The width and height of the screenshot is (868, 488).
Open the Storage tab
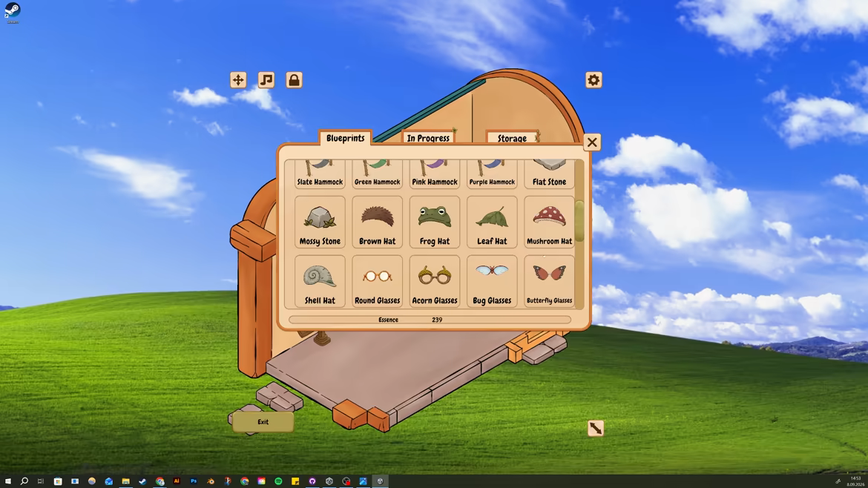click(512, 138)
